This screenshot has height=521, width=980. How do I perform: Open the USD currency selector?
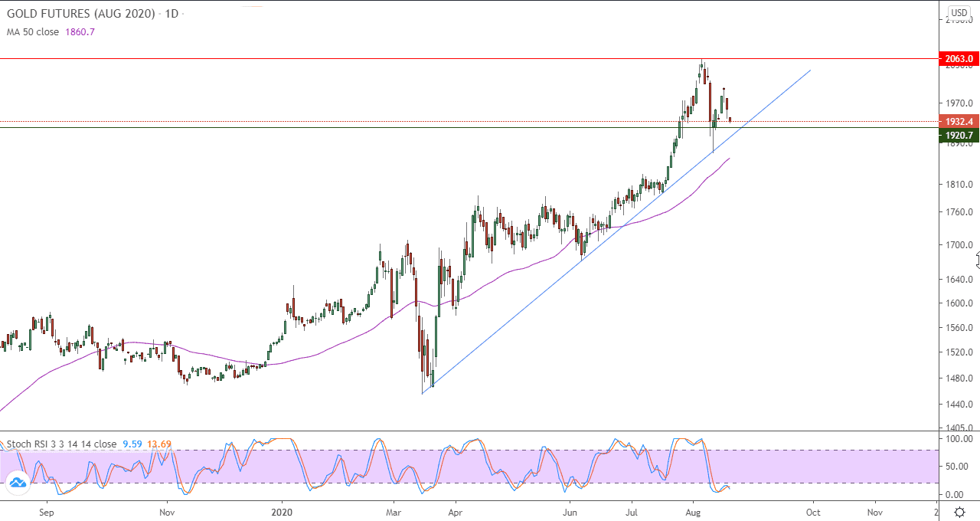[959, 13]
